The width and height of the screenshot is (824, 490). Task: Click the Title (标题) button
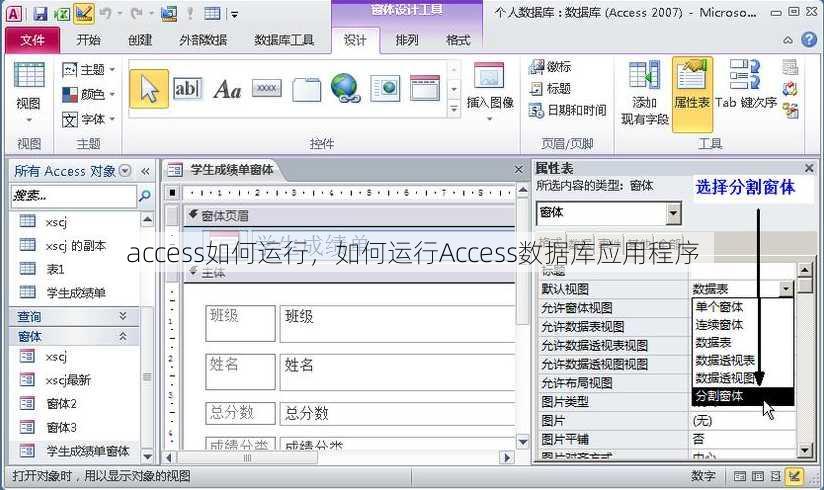550,88
